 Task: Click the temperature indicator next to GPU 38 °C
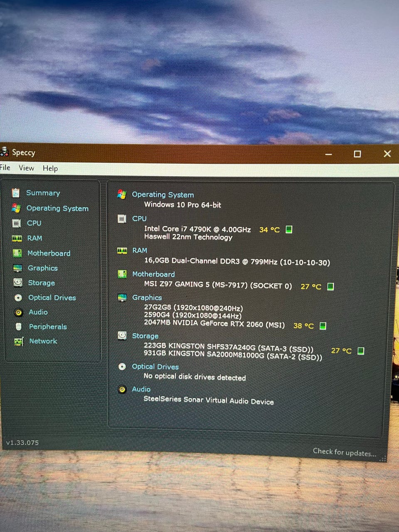(x=323, y=326)
